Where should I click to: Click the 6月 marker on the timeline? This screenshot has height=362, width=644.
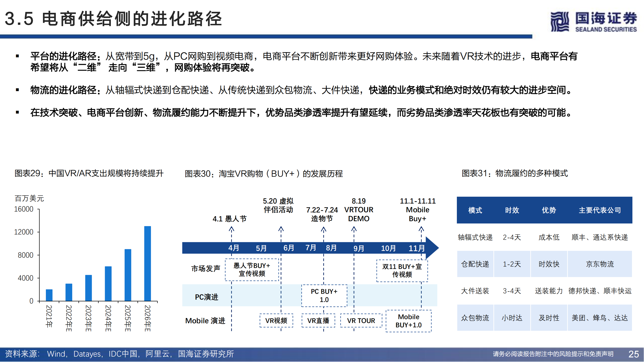[289, 248]
